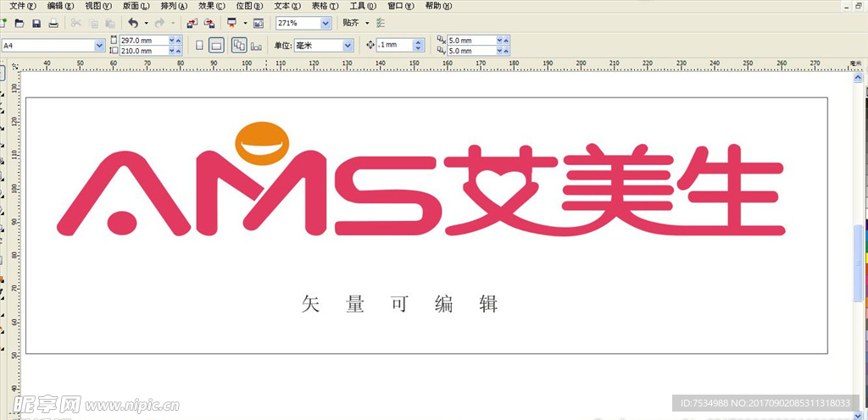Screen dimensions: 868x420
Task: Click the Import icon in toolbar
Action: click(192, 23)
